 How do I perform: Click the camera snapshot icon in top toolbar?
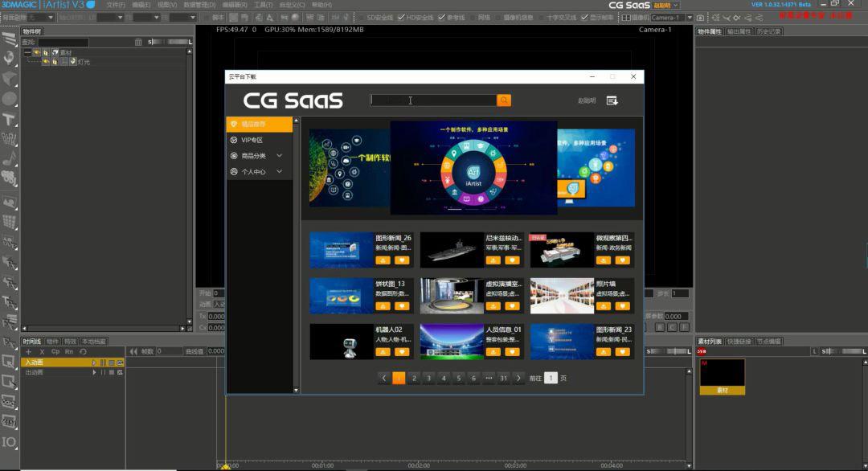point(700,18)
